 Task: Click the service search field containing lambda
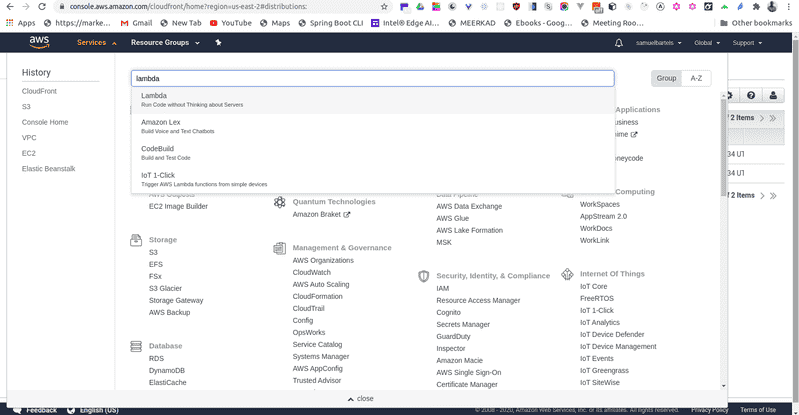373,79
